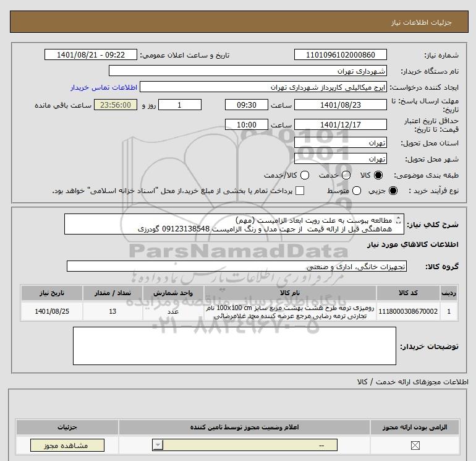Click the اعلام وضعیت مجوز header
Image resolution: width=476 pixels, height=461 pixels.
coord(244,427)
